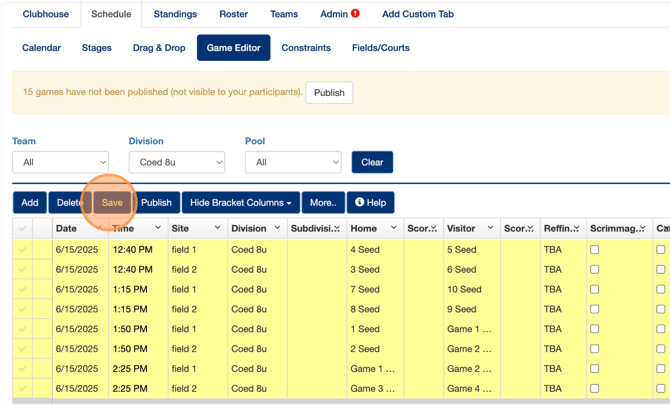Select the header checkmark for all rows

[22, 228]
